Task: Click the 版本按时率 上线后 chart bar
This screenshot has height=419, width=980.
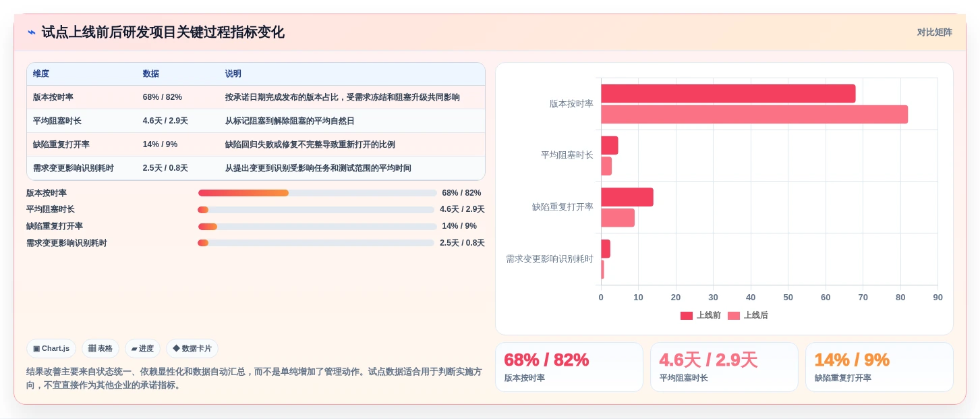Action: coord(754,114)
